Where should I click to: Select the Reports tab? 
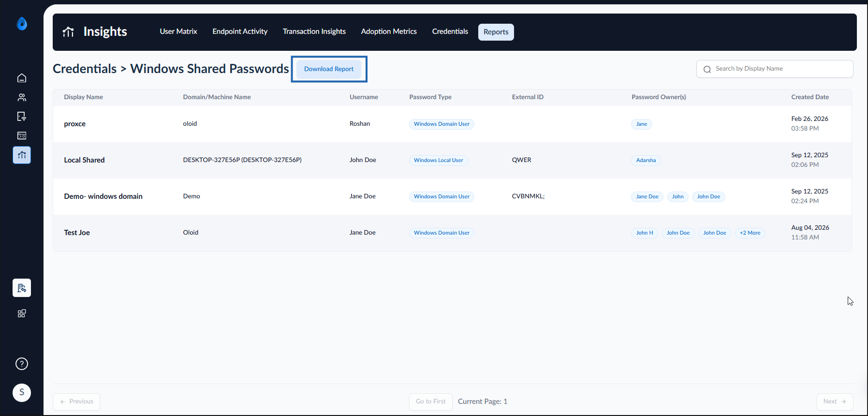tap(496, 32)
